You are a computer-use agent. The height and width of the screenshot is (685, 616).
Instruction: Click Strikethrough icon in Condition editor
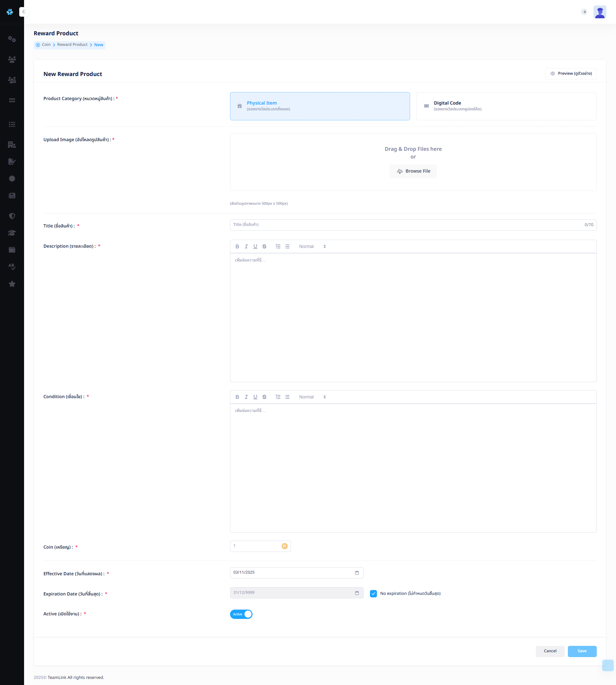(x=264, y=397)
